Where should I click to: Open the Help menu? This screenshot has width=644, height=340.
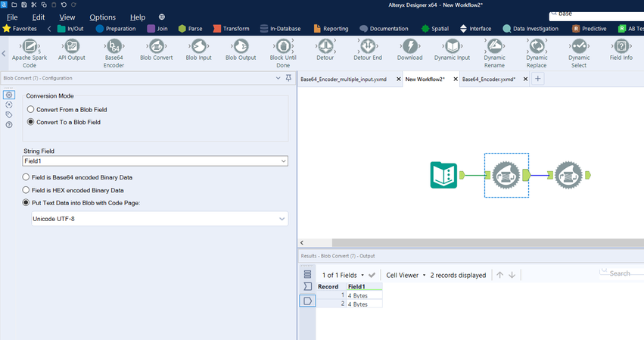tap(138, 17)
